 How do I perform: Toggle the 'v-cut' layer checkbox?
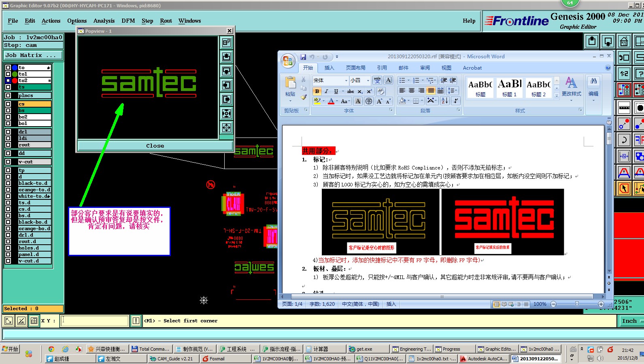point(8,162)
